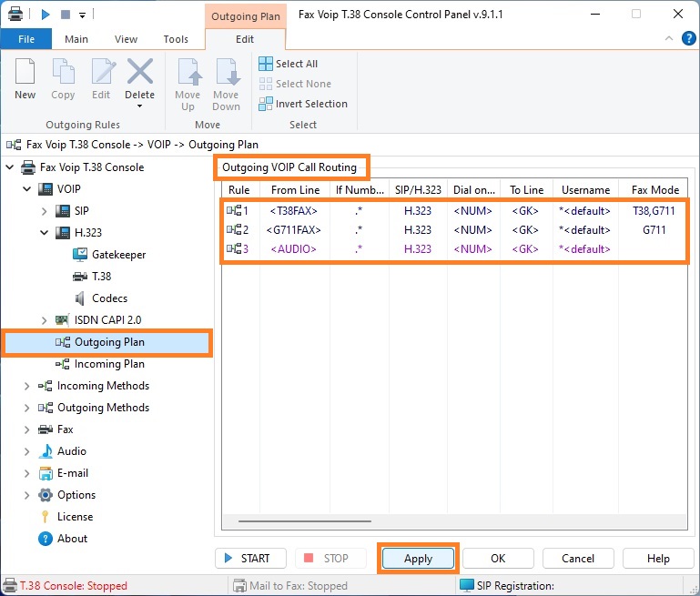Screen dimensions: 700x596
Task: Click the Delete rule X icon
Action: [140, 71]
